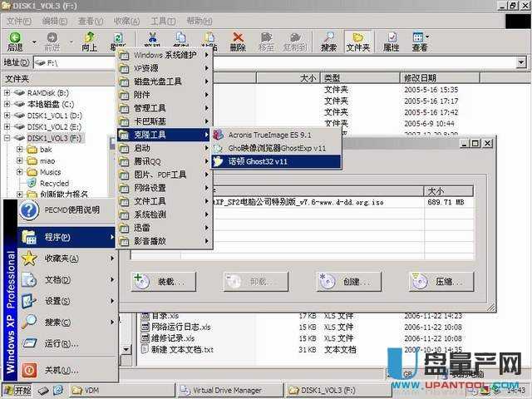Click the 压缩... (Compress) button
This screenshot has width=532, height=399.
click(441, 282)
